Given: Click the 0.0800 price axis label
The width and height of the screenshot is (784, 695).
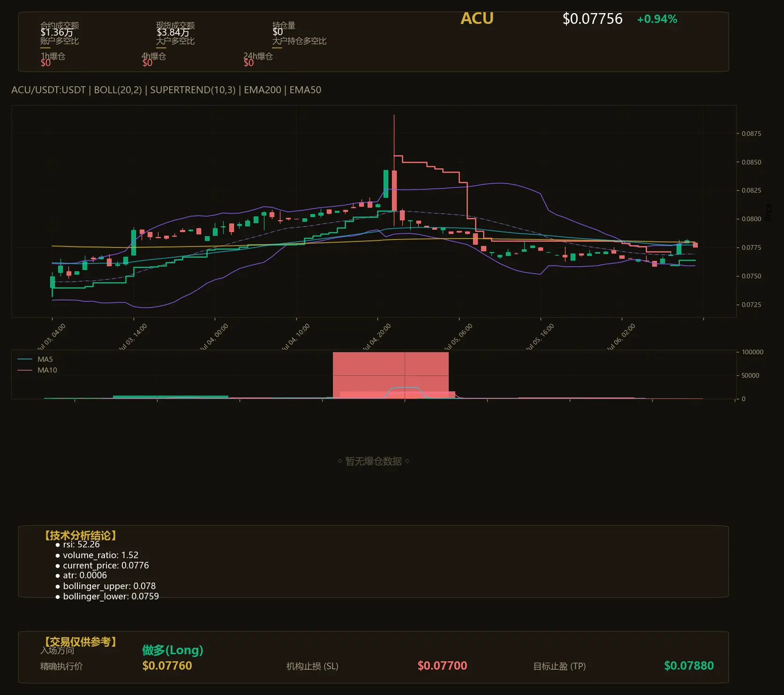Looking at the screenshot, I should pyautogui.click(x=751, y=219).
